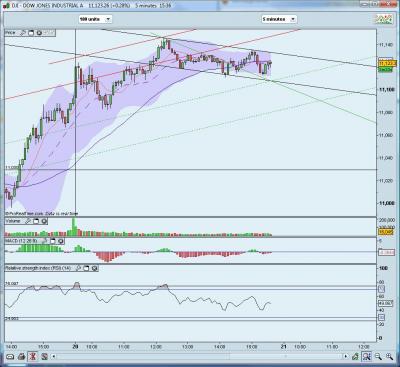Open MACD indicator wrench settings

pyautogui.click(x=45, y=241)
